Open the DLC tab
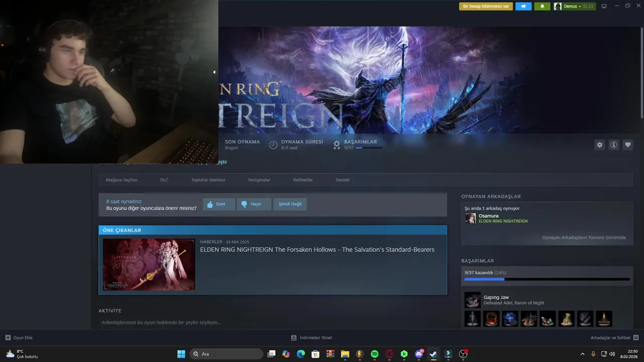644x362 pixels. [x=165, y=180]
